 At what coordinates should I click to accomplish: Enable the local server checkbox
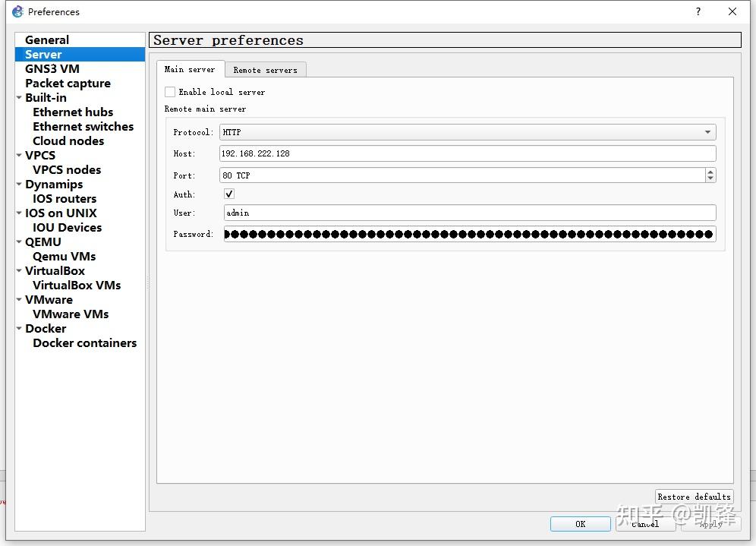[170, 92]
